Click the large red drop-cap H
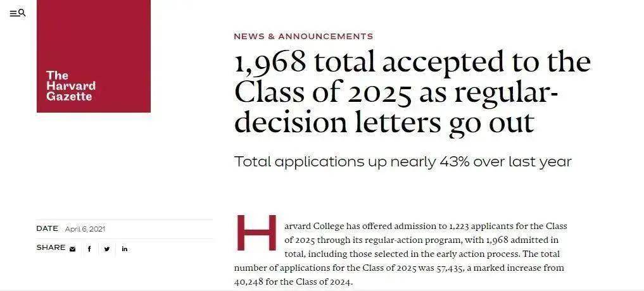 [256, 232]
